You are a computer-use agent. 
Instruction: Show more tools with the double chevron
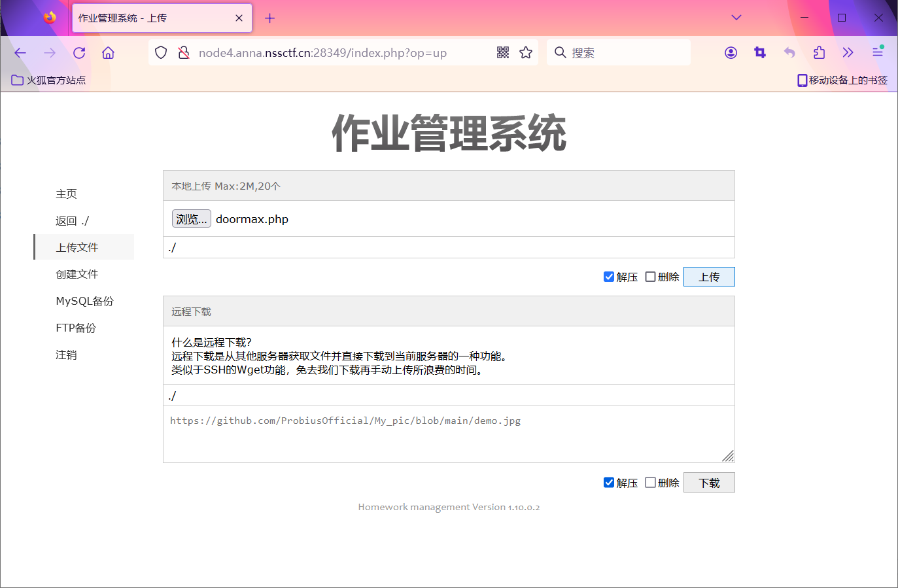pyautogui.click(x=848, y=53)
